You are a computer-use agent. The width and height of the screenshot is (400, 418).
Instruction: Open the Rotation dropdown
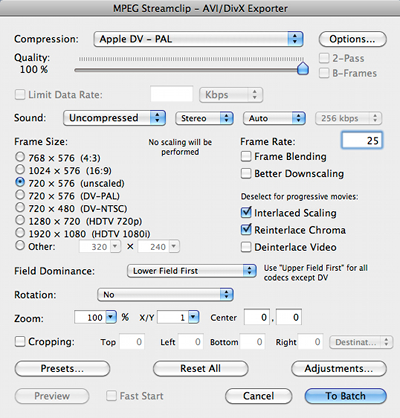click(165, 295)
